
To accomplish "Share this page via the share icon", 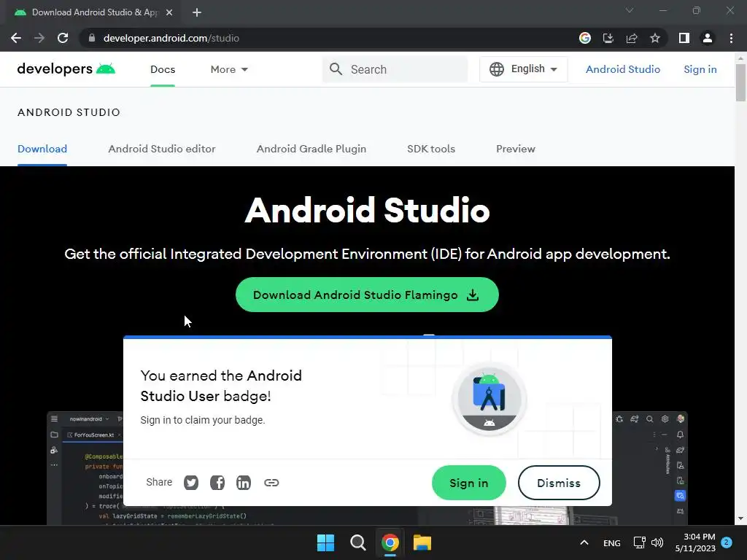I will (x=632, y=38).
